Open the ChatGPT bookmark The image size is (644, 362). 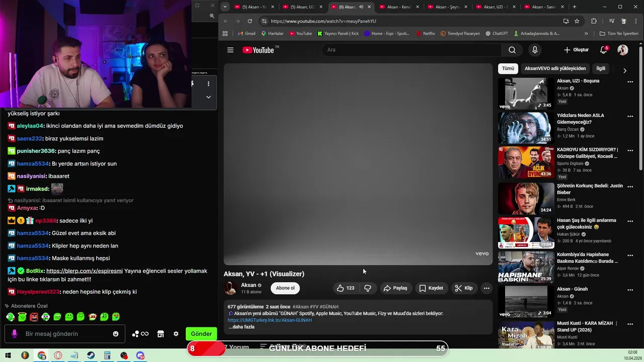pyautogui.click(x=497, y=34)
